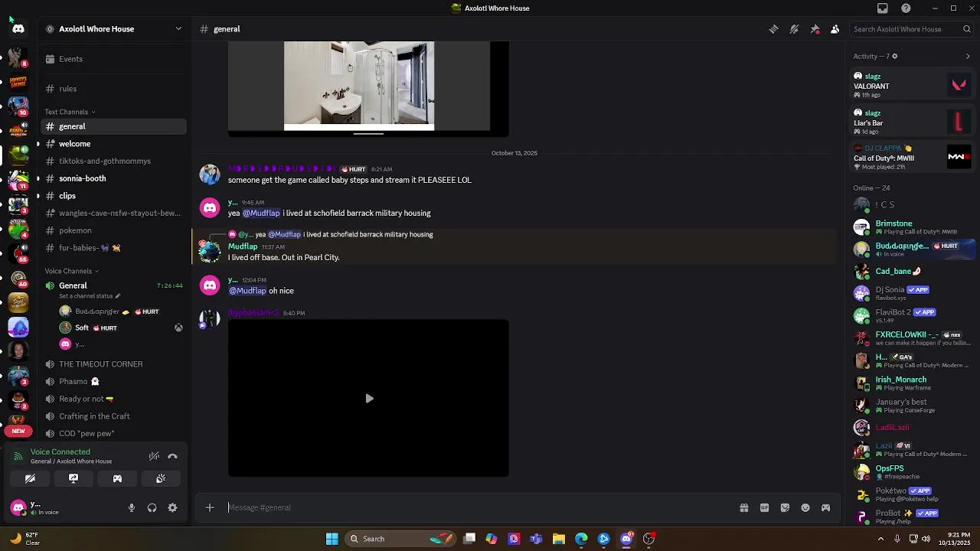980x551 pixels.
Task: Open Brimstone's profile in member list
Action: point(913,227)
